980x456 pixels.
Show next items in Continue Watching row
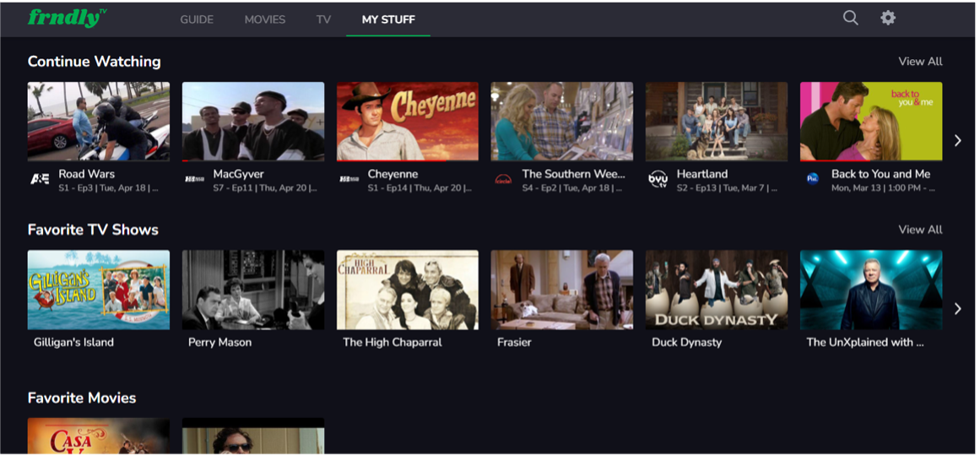click(957, 141)
